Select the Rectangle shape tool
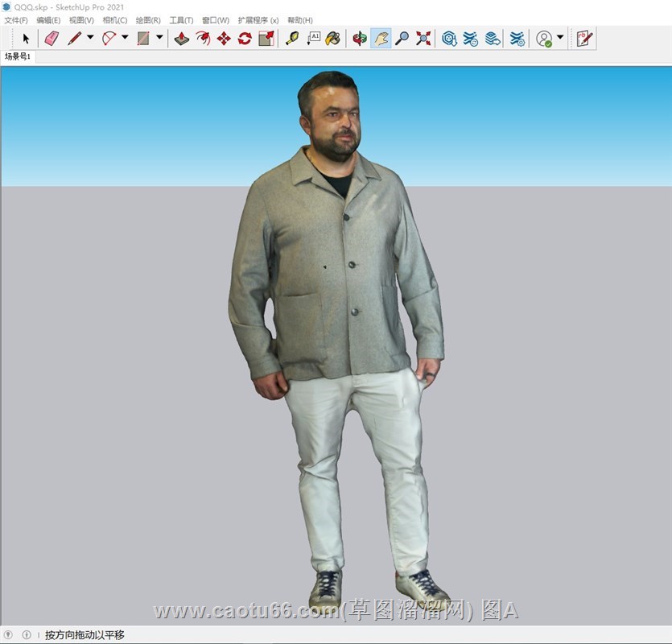This screenshot has height=644, width=672. coord(143,39)
